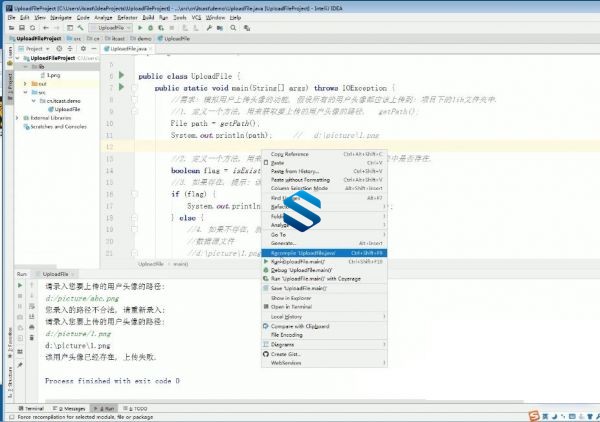Toggle the code fold marker on the main method line

click(x=134, y=88)
